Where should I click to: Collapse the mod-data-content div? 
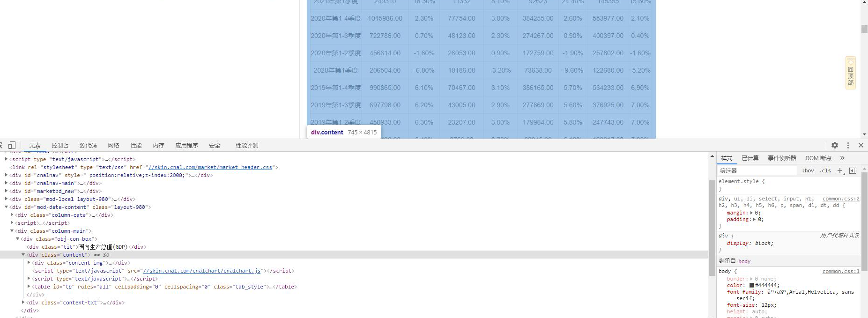pyautogui.click(x=6, y=207)
